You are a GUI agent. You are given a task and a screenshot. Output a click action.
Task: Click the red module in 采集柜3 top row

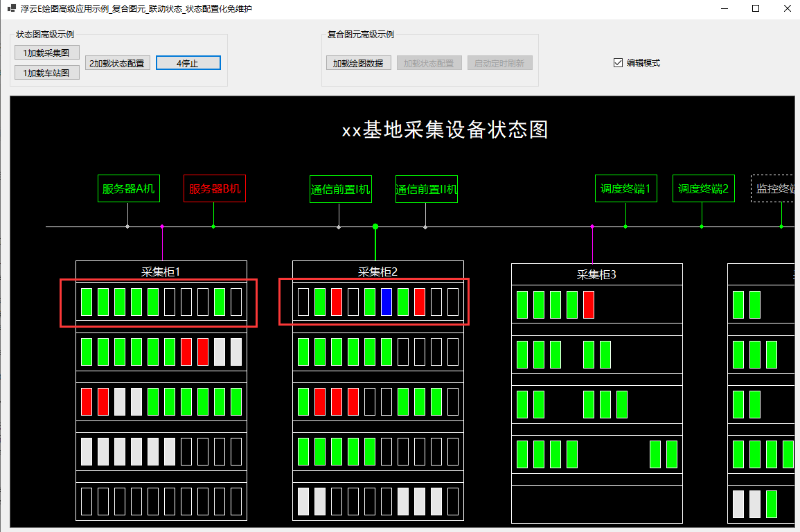pos(589,305)
